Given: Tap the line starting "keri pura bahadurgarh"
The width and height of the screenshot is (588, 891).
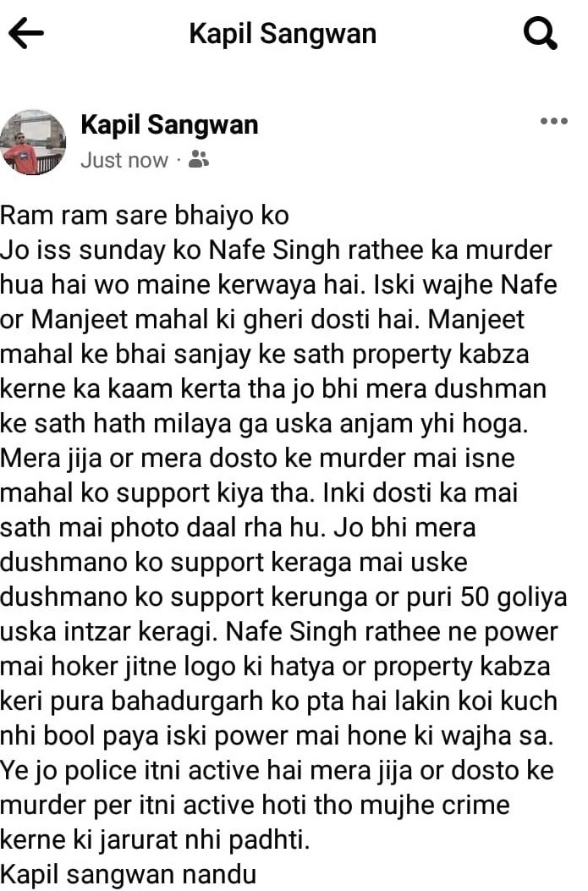Looking at the screenshot, I should [278, 701].
